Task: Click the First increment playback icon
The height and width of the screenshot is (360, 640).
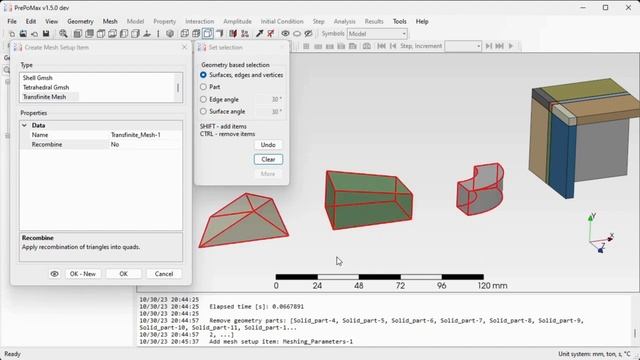Action: [381, 46]
